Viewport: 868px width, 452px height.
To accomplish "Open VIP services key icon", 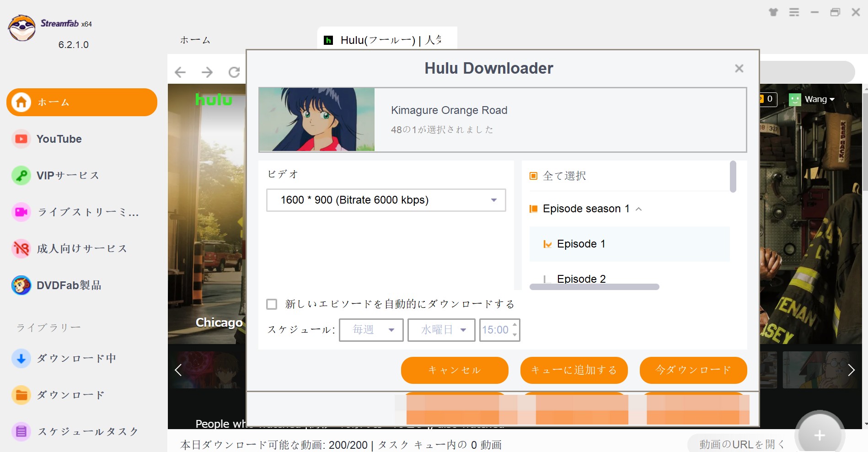I will [21, 175].
